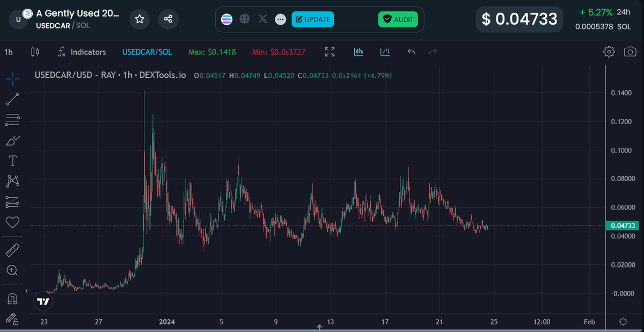Image resolution: width=644 pixels, height=332 pixels.
Task: Toggle the magnet mode tool
Action: (x=13, y=299)
